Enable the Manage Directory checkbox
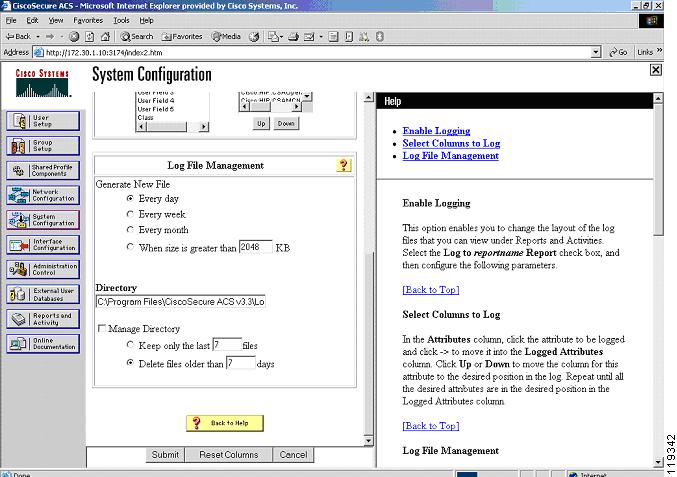 tap(102, 329)
